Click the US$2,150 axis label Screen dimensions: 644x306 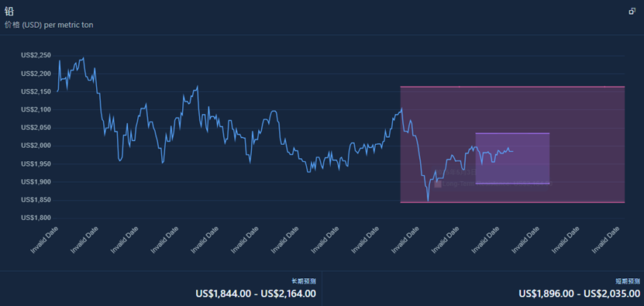(x=36, y=91)
